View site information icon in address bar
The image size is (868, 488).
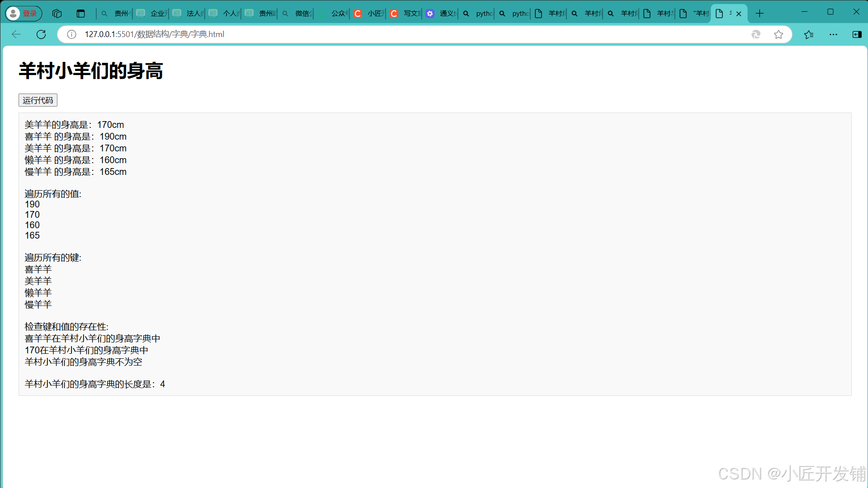[71, 34]
